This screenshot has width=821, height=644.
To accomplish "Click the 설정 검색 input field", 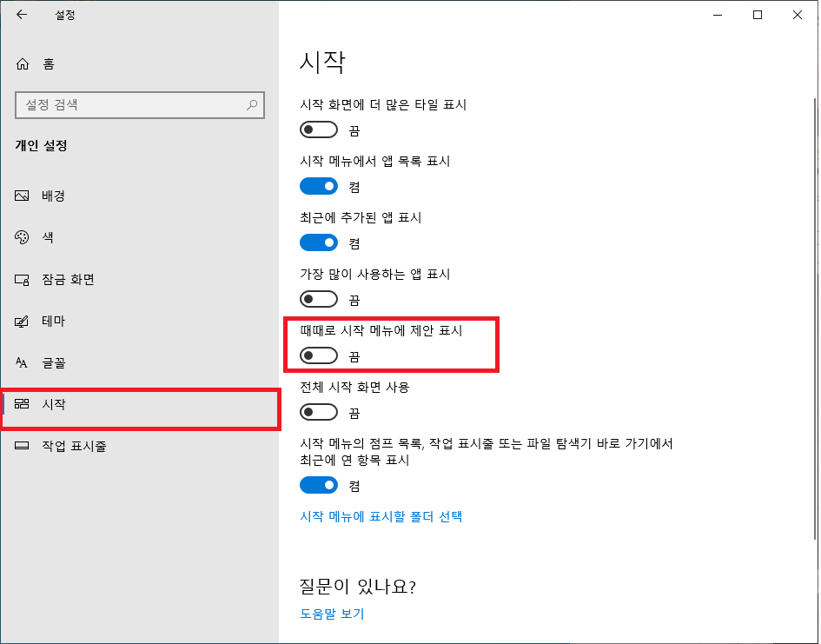I will coord(139,104).
